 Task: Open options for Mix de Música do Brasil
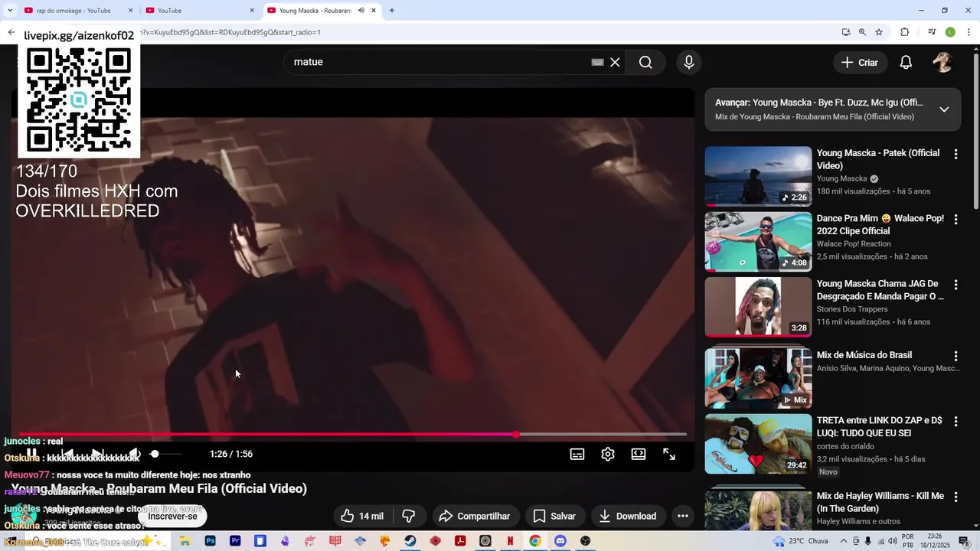point(955,356)
